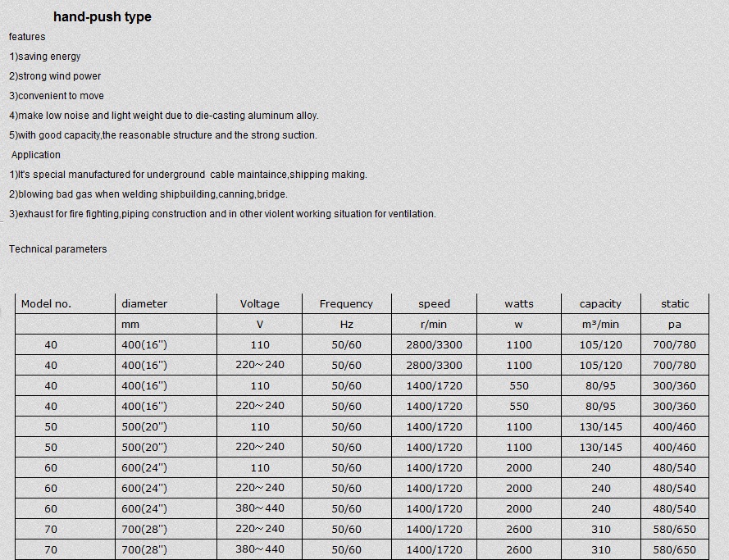Click 700/780 static in the 110 V row
The width and height of the screenshot is (729, 560).
click(675, 345)
